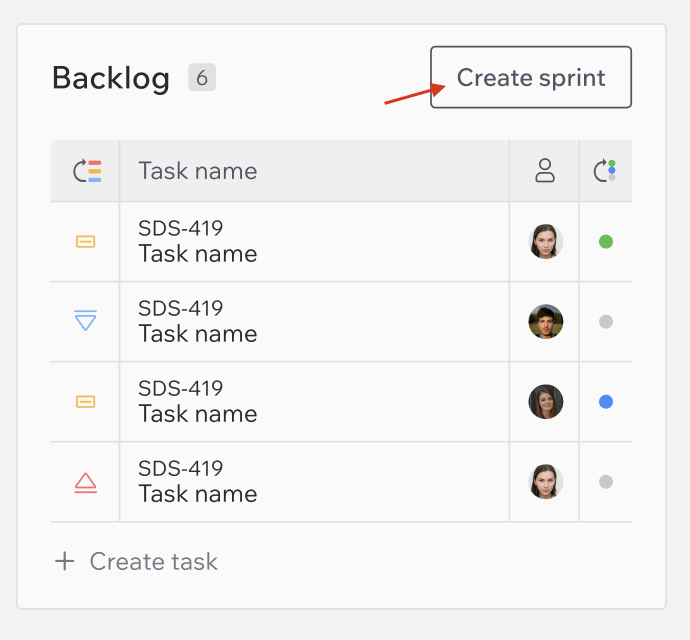Click the plus icon beside Create task

click(x=65, y=561)
